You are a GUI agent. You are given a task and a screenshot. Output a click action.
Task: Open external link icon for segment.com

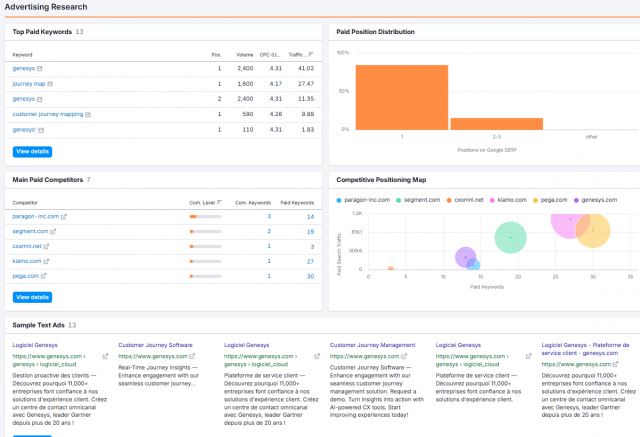pyautogui.click(x=53, y=231)
